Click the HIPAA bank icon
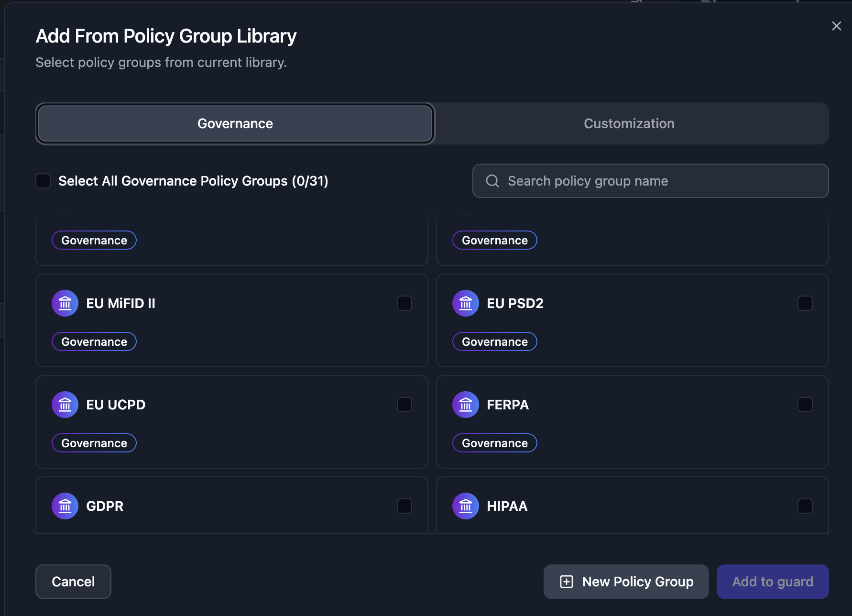 pos(466,506)
